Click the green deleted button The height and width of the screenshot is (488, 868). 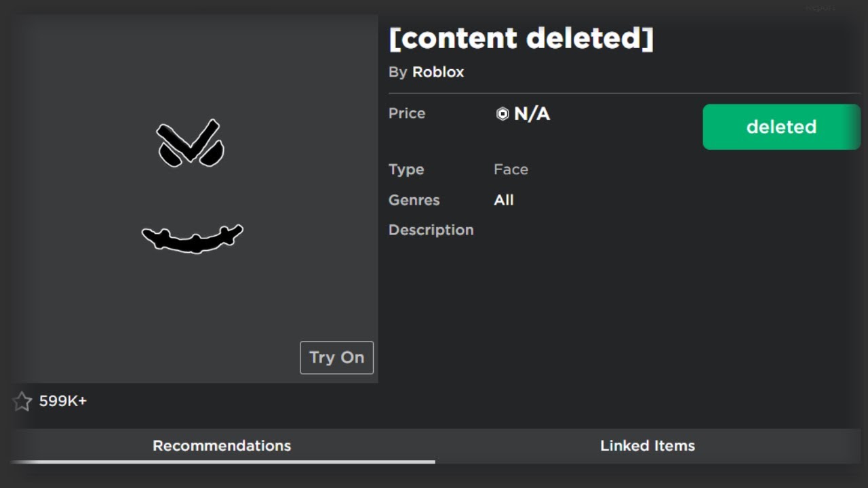point(781,127)
